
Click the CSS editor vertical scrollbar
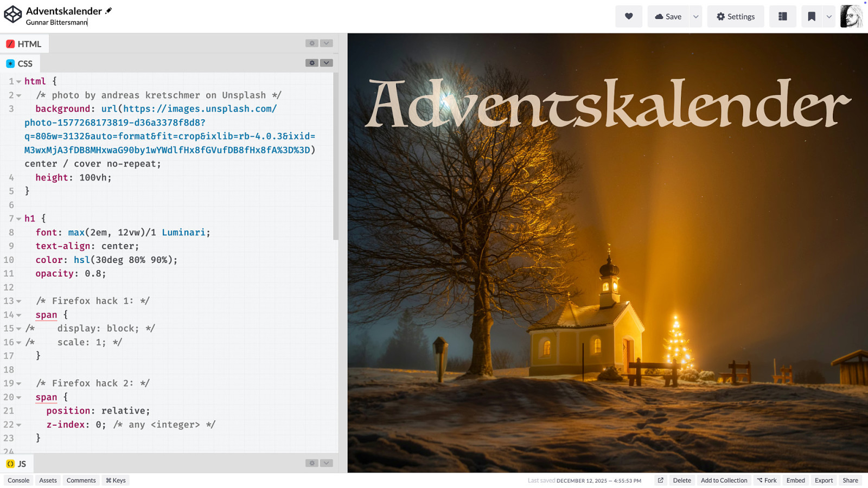point(336,157)
